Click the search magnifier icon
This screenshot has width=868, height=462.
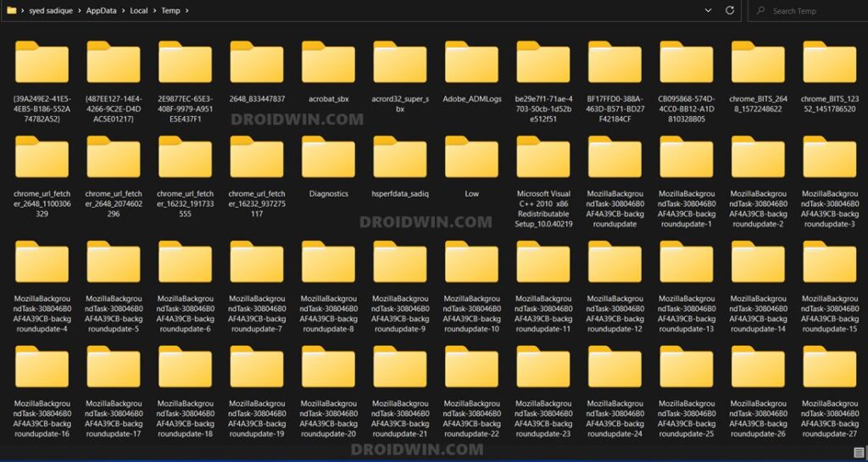pyautogui.click(x=760, y=10)
